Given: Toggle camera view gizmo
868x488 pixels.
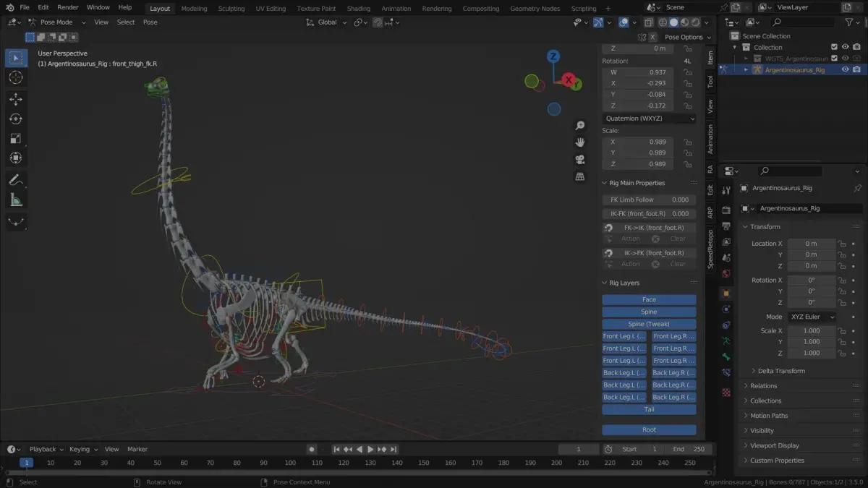Looking at the screenshot, I should (x=580, y=160).
